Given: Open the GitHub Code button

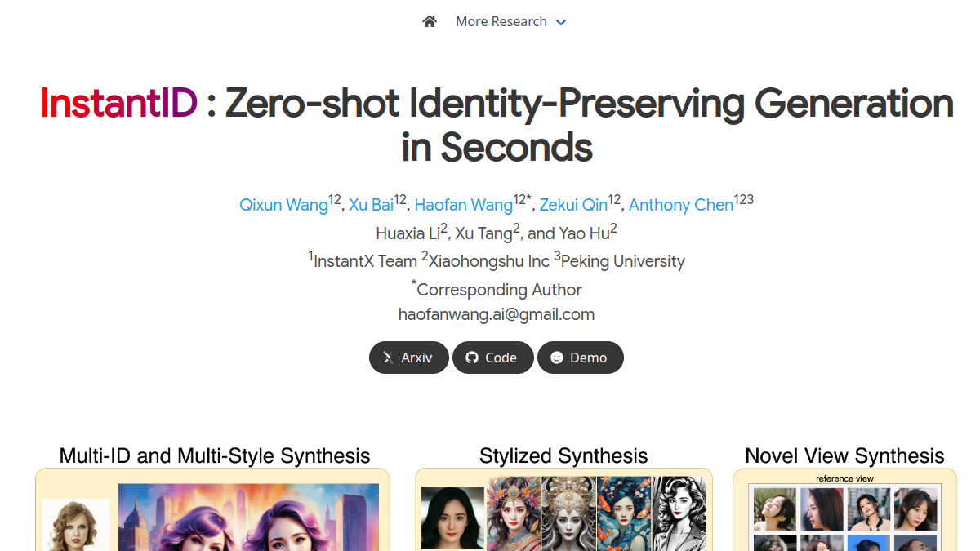Looking at the screenshot, I should [492, 358].
